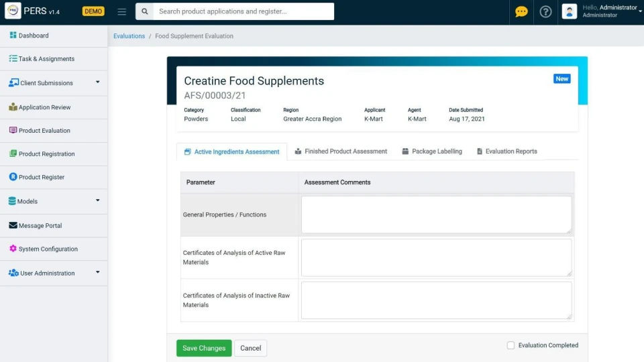Expand the Models submenu arrow

point(98,200)
